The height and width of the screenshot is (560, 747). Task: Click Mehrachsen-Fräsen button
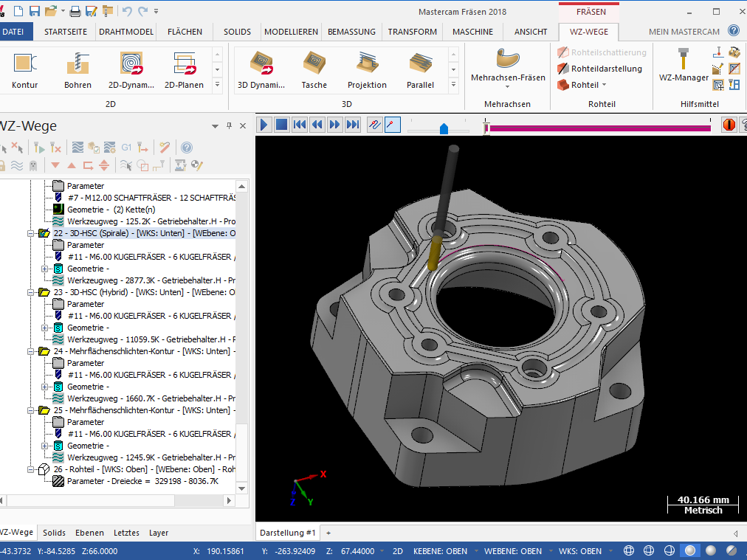(x=508, y=68)
